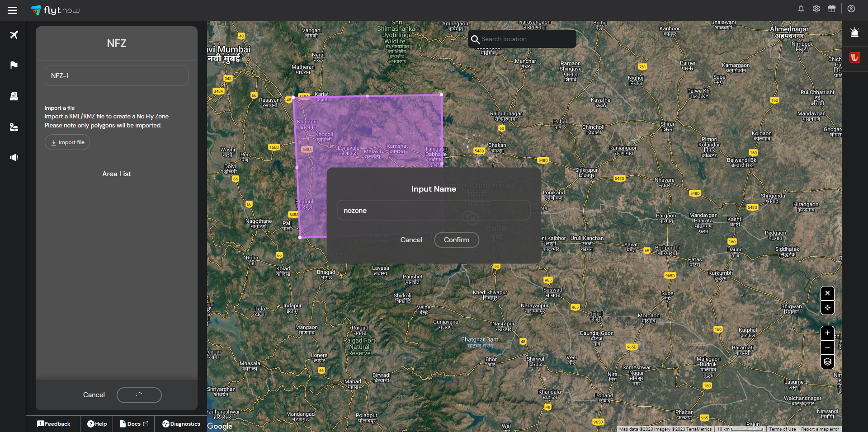Click the Search location box

524,39
